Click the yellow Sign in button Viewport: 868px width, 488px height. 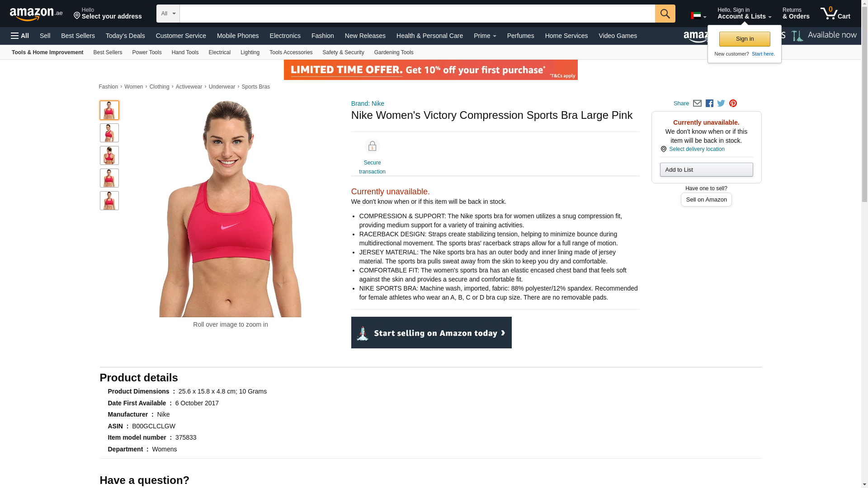click(745, 39)
